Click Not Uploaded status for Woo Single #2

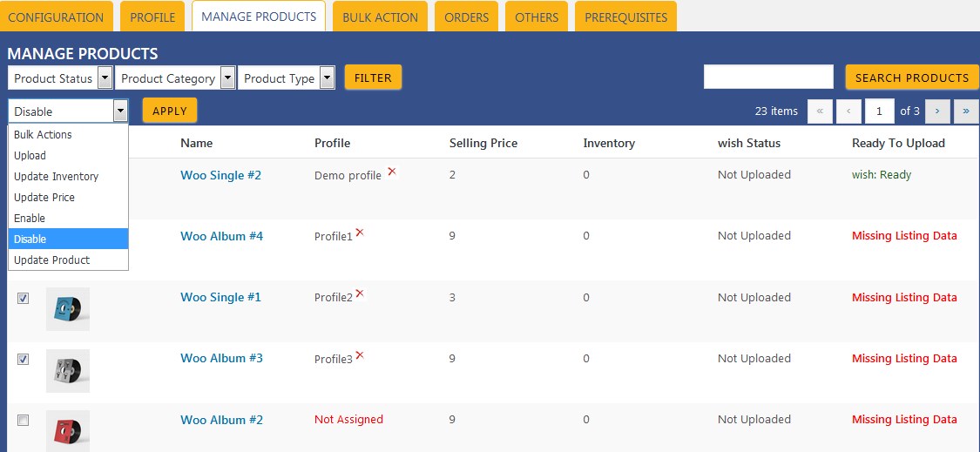click(754, 174)
